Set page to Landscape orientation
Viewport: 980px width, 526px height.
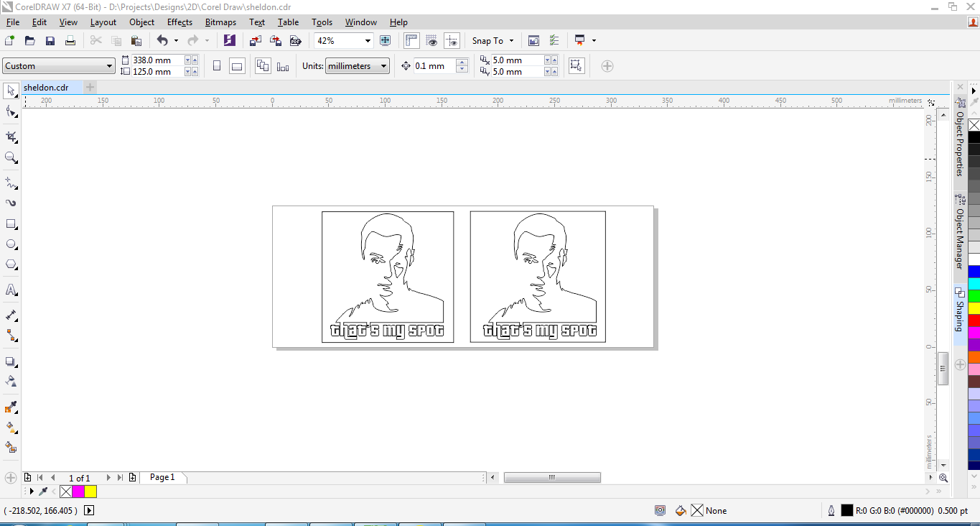tap(237, 66)
